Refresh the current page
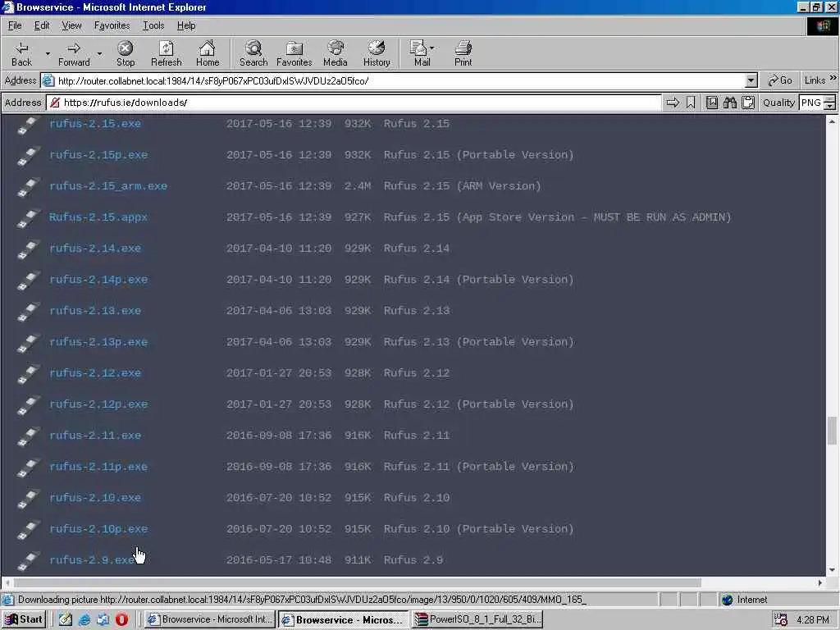This screenshot has height=630, width=840. click(x=166, y=53)
